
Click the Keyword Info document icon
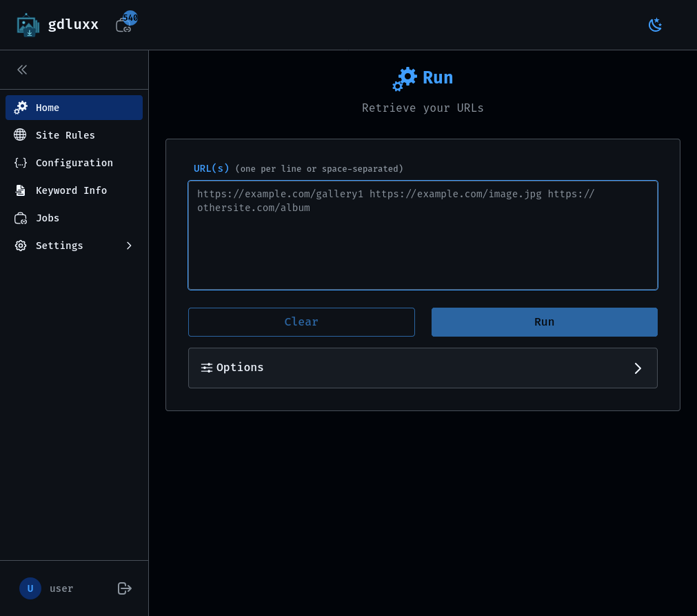tap(21, 190)
